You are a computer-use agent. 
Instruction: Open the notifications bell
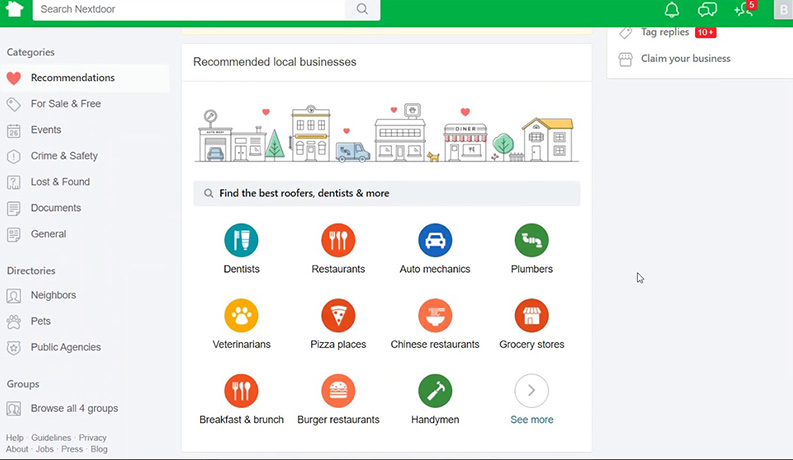pos(672,10)
